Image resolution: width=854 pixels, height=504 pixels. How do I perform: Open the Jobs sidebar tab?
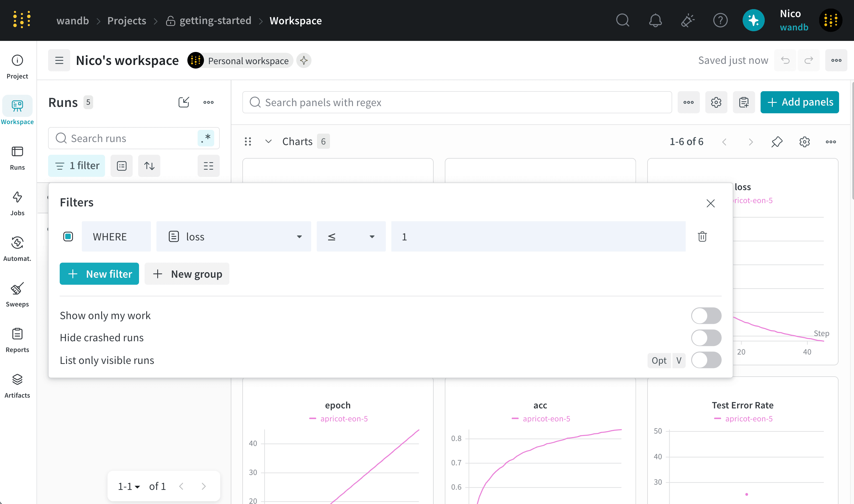17,203
